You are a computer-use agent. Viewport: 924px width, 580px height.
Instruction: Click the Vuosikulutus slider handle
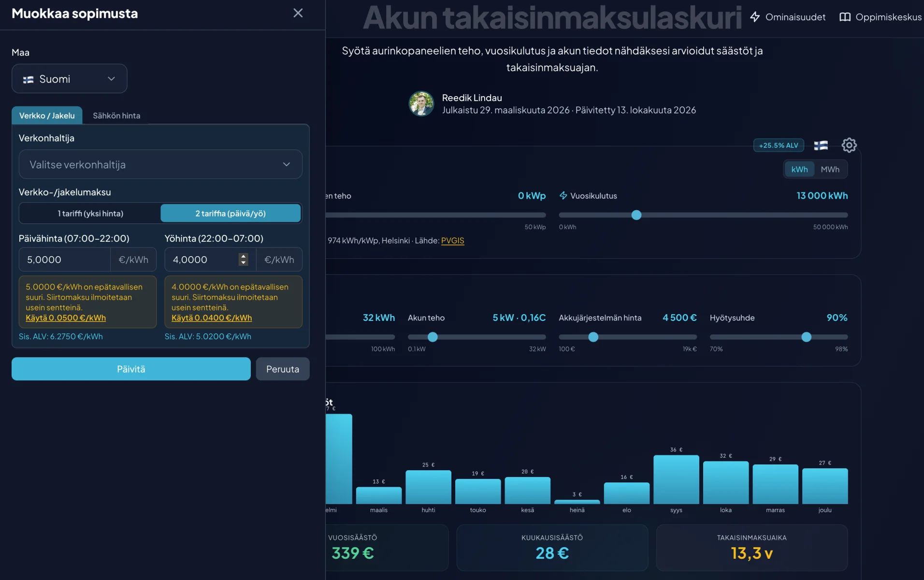click(636, 215)
